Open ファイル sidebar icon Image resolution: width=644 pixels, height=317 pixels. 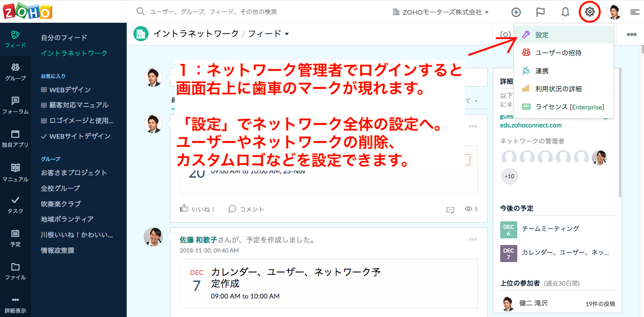(x=16, y=271)
